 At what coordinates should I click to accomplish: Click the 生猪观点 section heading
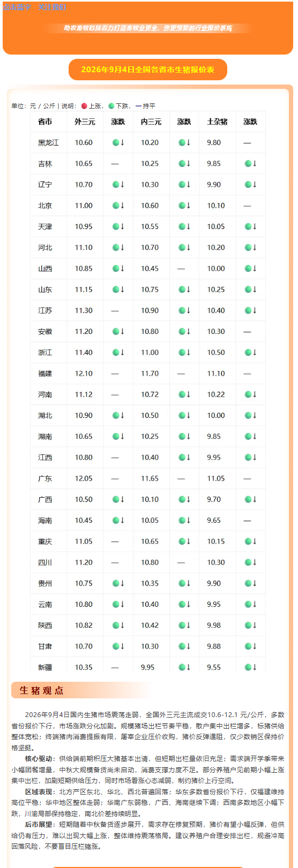(41, 690)
